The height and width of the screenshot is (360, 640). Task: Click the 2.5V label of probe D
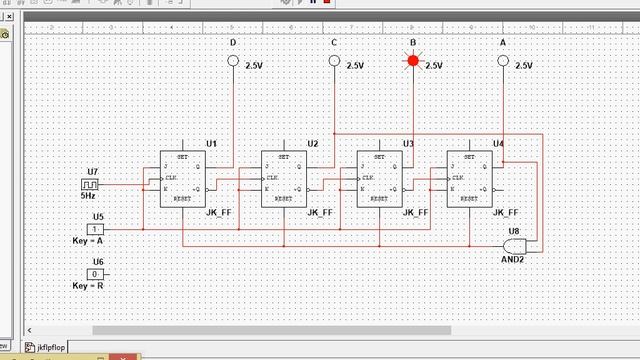[254, 66]
